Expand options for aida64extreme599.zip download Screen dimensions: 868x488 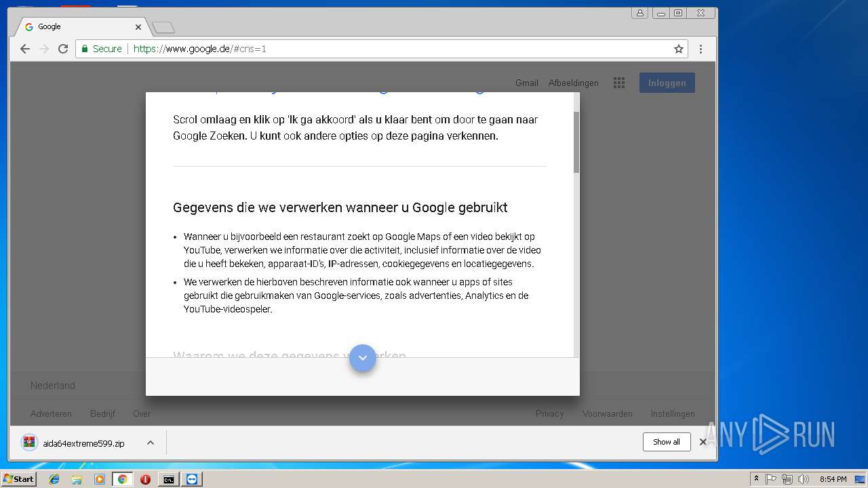tap(151, 443)
